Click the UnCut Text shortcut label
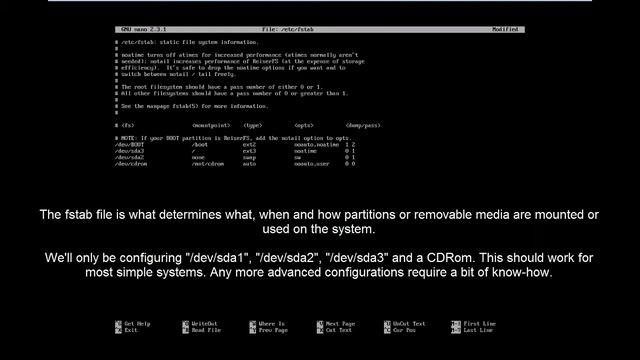The width and height of the screenshot is (640, 360). [409, 324]
